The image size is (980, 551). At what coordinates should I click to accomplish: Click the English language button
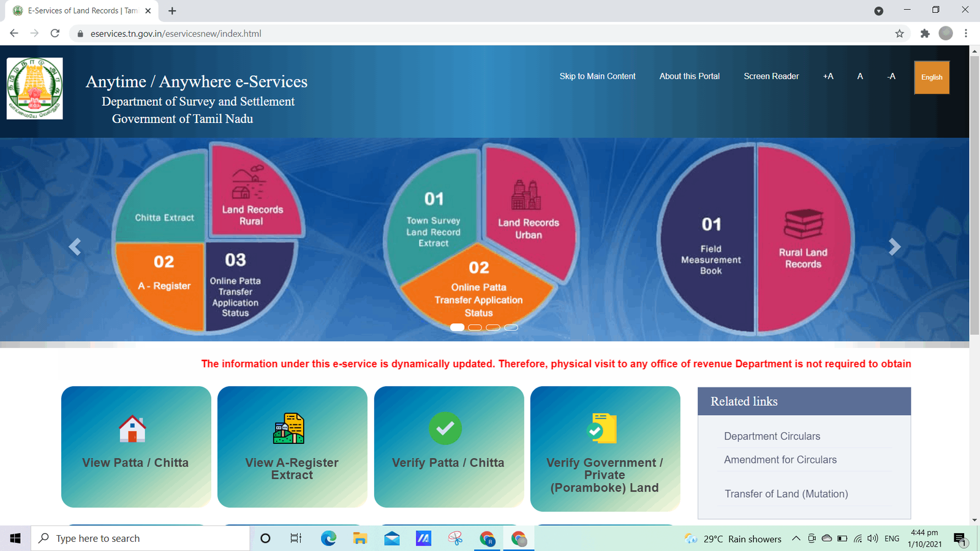[x=931, y=77]
